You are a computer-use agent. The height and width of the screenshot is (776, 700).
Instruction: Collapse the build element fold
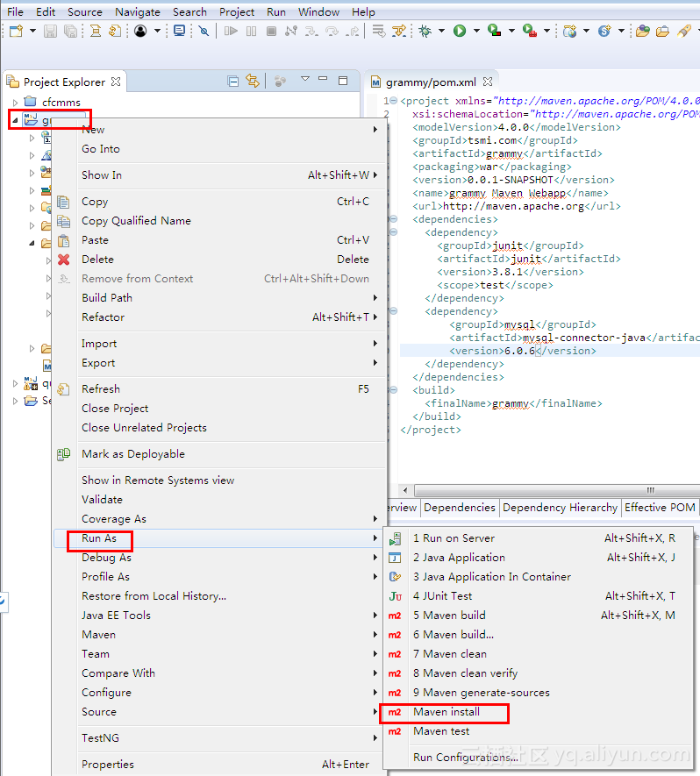point(394,390)
